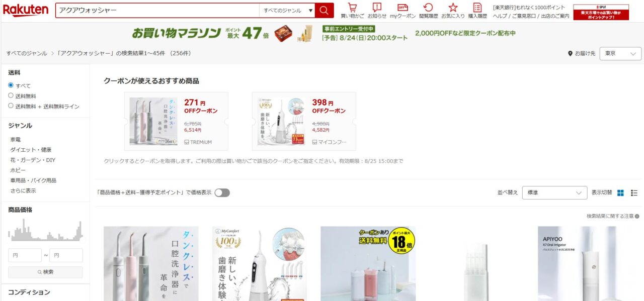Open the 並べ替え 標準 sort dropdown
The width and height of the screenshot is (644, 301).
pos(554,192)
